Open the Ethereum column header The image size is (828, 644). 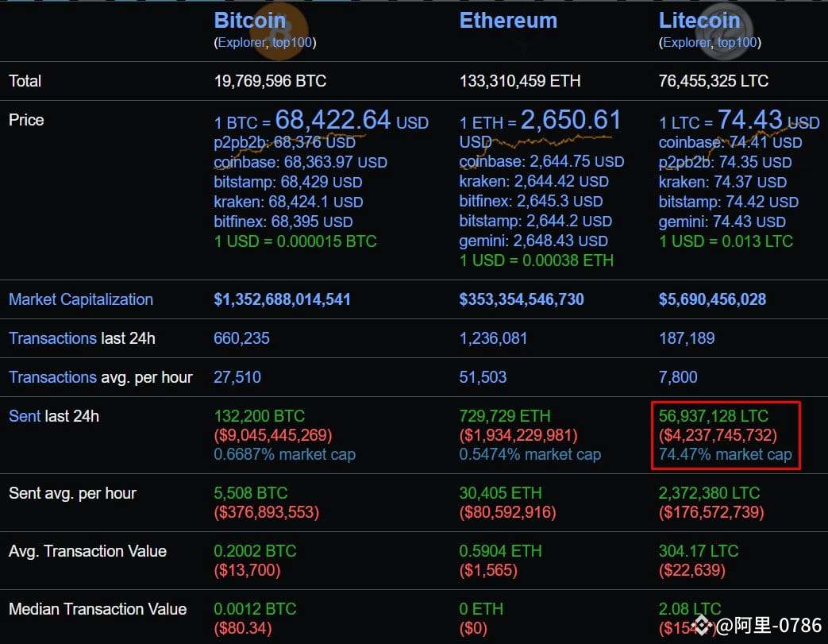pyautogui.click(x=508, y=20)
